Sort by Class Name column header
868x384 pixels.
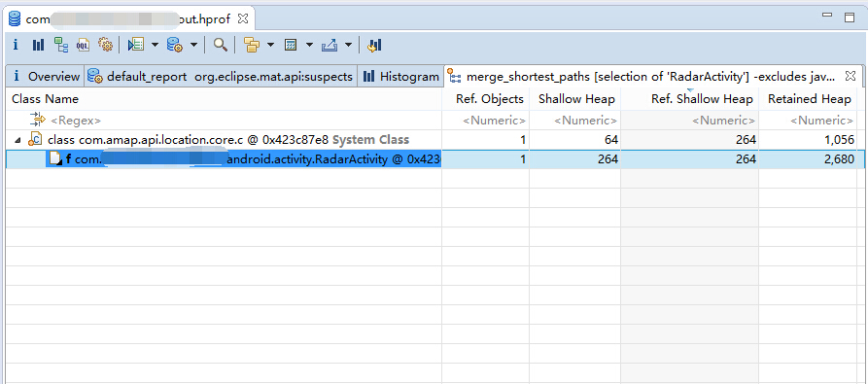[x=224, y=99]
